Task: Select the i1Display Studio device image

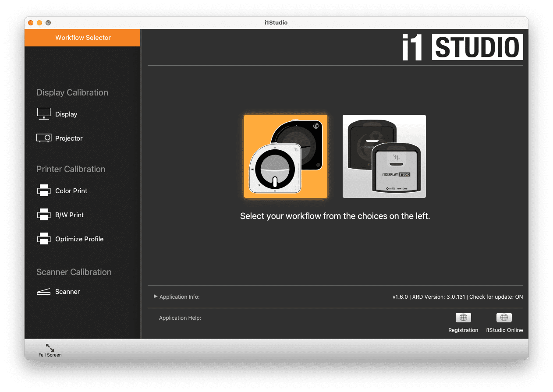Action: click(x=384, y=156)
